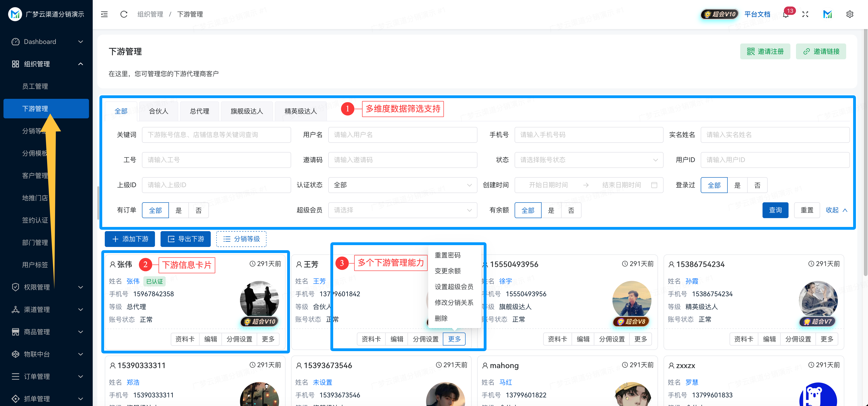Screen dimensions: 868x406
Task: Select 是 for 有余额 filter
Action: coord(551,210)
